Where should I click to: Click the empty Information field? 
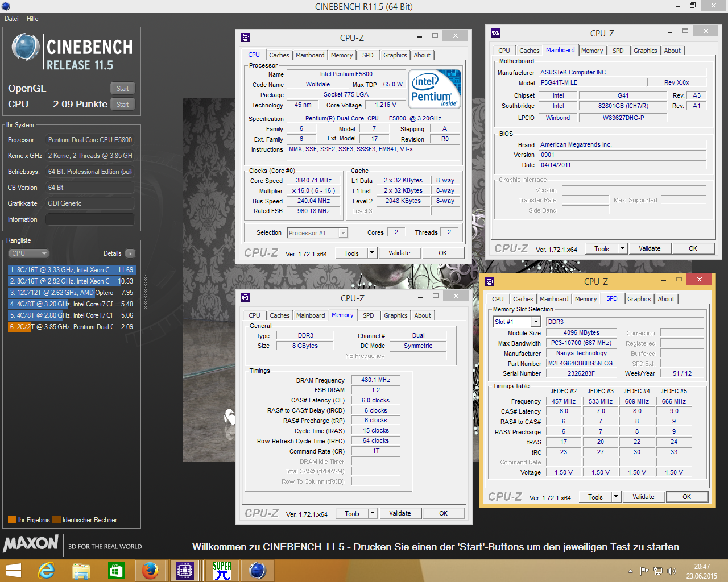(x=90, y=219)
